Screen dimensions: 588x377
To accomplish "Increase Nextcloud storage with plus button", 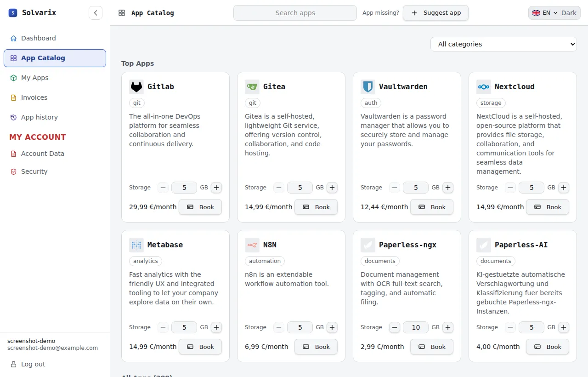I will pos(564,188).
